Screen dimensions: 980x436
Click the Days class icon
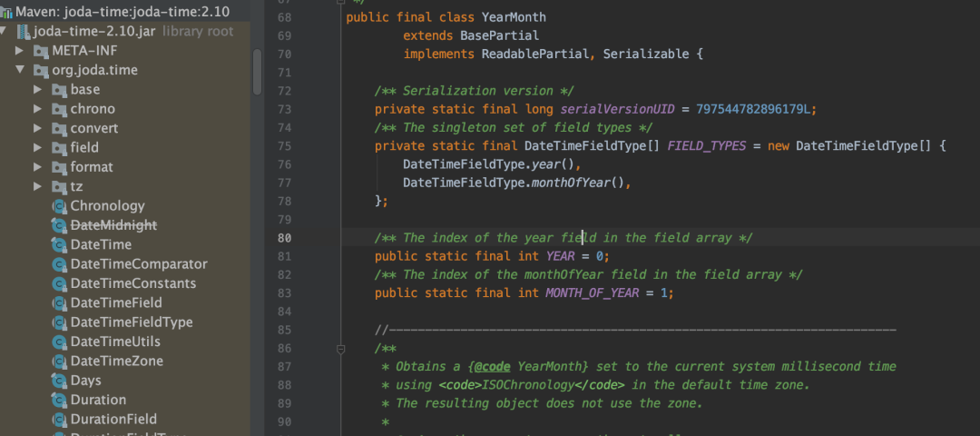coord(59,381)
